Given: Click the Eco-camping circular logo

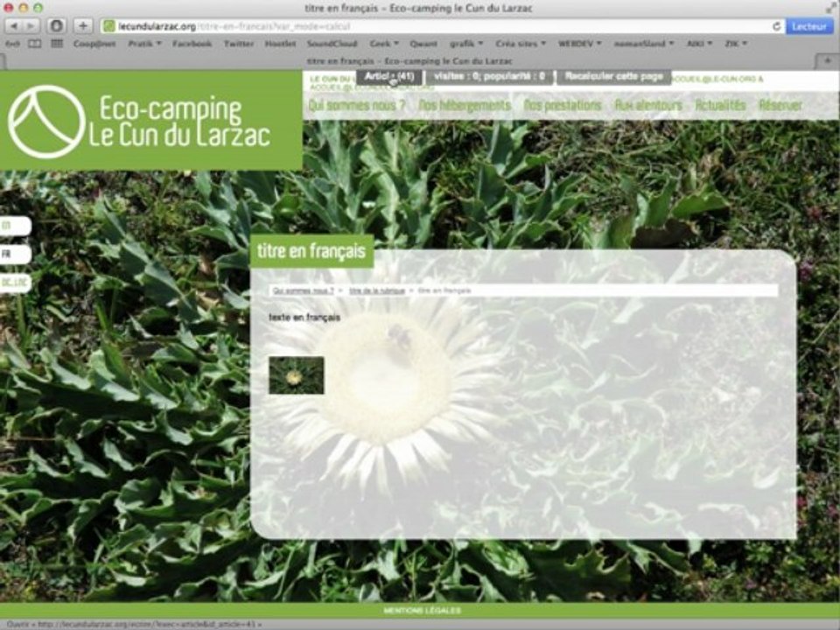Looking at the screenshot, I should pyautogui.click(x=46, y=122).
